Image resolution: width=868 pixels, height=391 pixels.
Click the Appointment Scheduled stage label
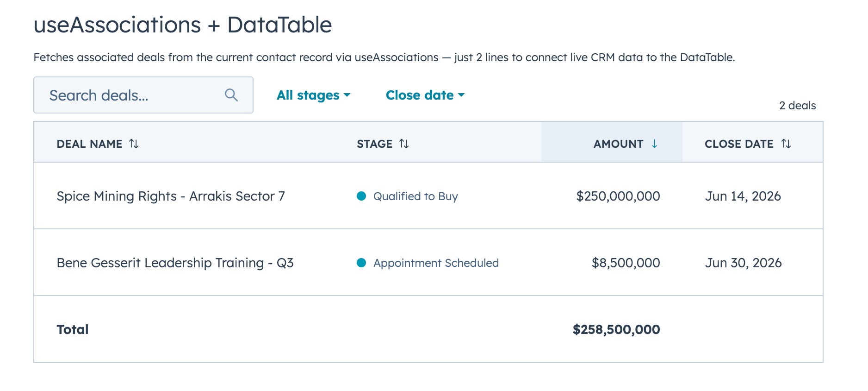[436, 263]
